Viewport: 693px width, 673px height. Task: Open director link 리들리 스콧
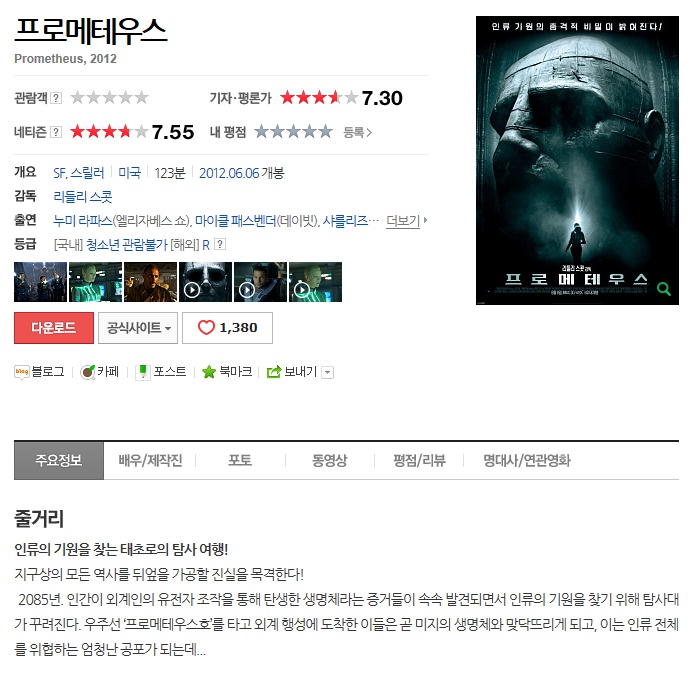[83, 196]
